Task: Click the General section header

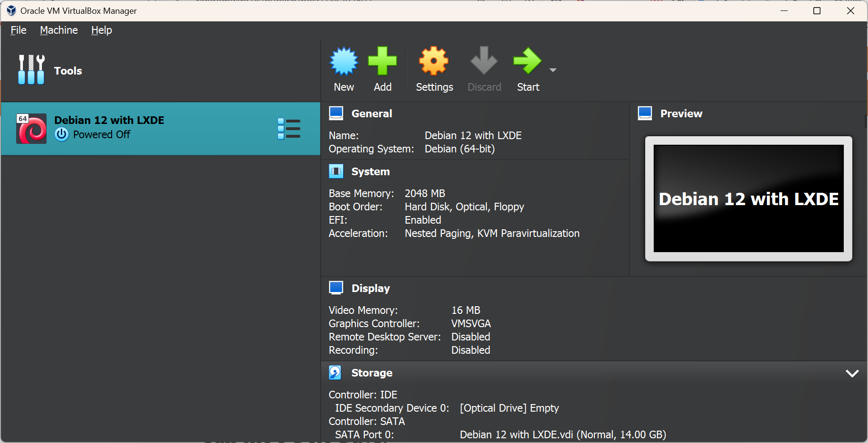Action: pos(372,113)
